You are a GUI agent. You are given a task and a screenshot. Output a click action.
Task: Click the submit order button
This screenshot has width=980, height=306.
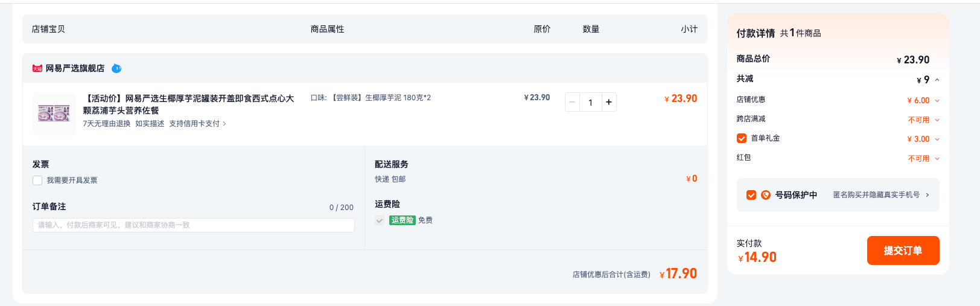(903, 250)
